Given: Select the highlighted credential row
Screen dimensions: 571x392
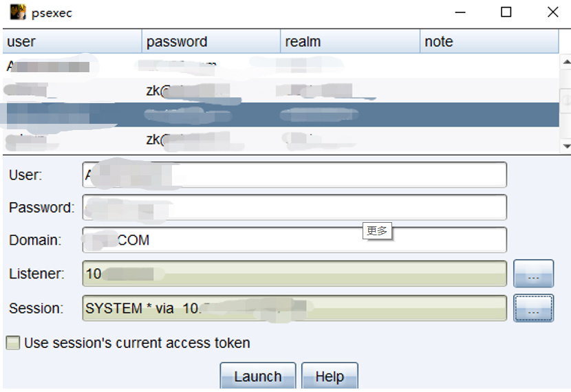Looking at the screenshot, I should tap(281, 115).
